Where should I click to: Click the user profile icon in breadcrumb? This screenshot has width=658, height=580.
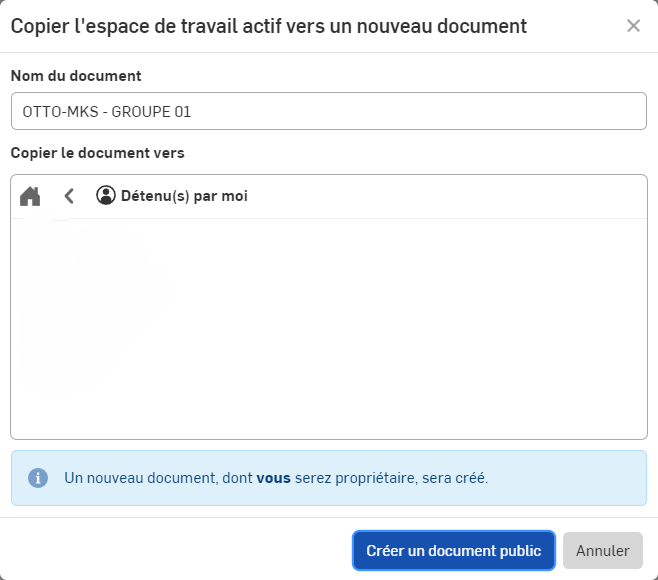pos(106,196)
